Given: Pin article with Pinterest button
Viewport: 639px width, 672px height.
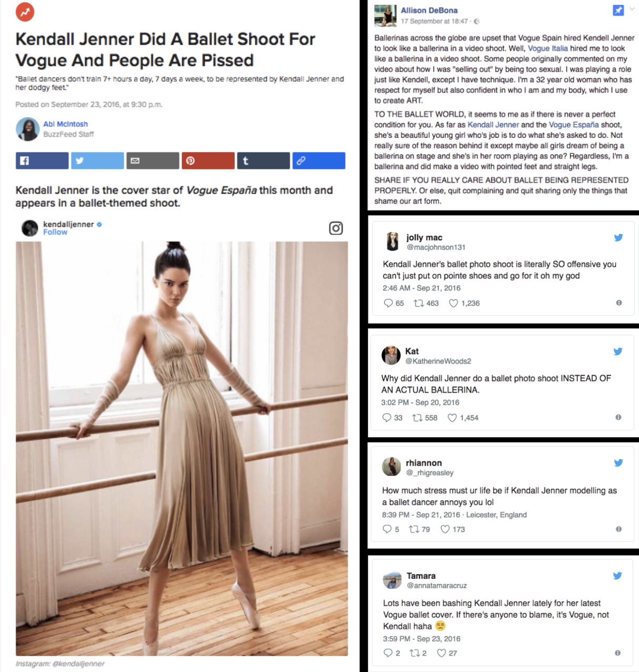Looking at the screenshot, I should (208, 161).
